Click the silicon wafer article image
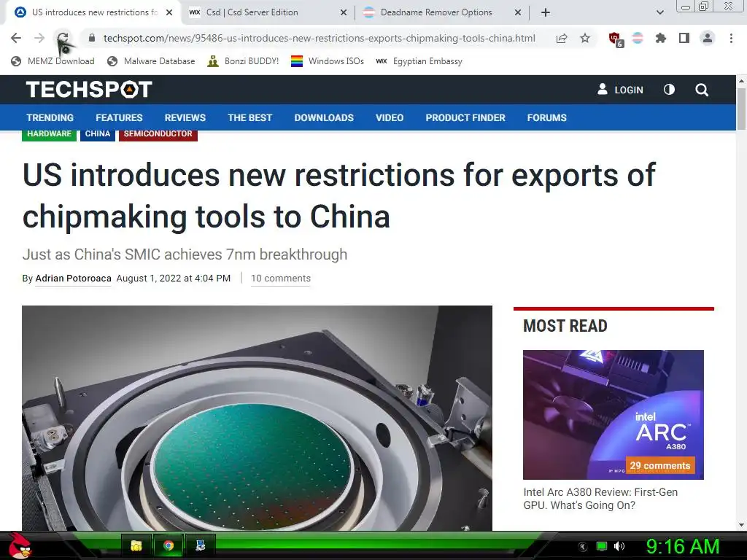747x560 pixels. (x=257, y=418)
